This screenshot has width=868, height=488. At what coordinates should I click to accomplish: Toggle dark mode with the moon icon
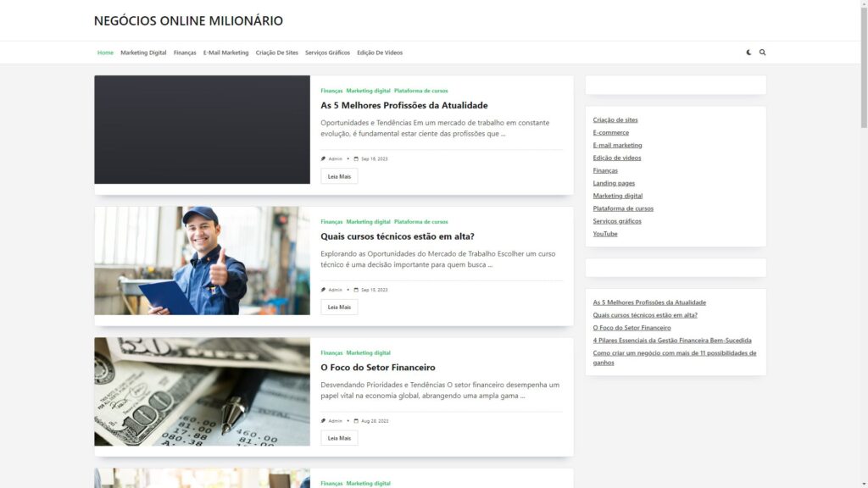747,52
